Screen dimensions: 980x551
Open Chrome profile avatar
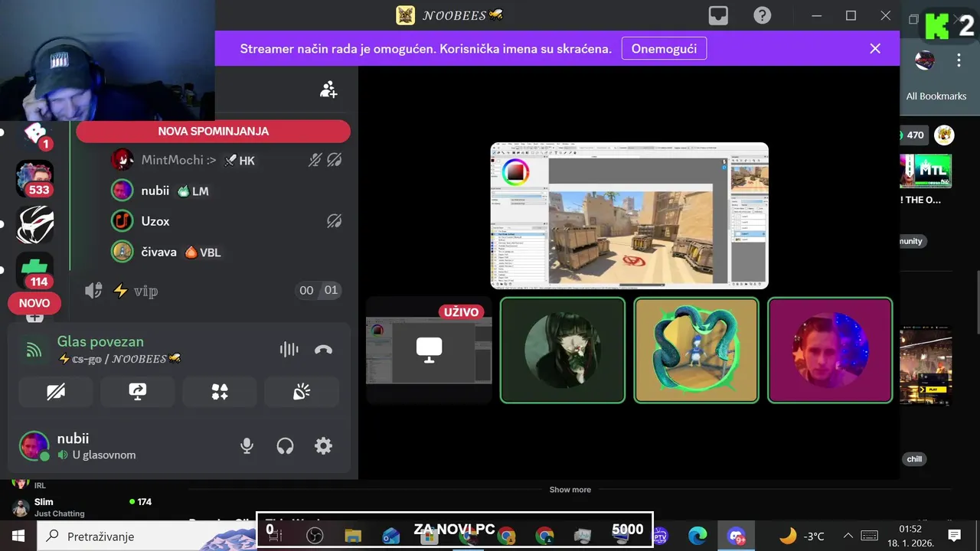click(925, 60)
